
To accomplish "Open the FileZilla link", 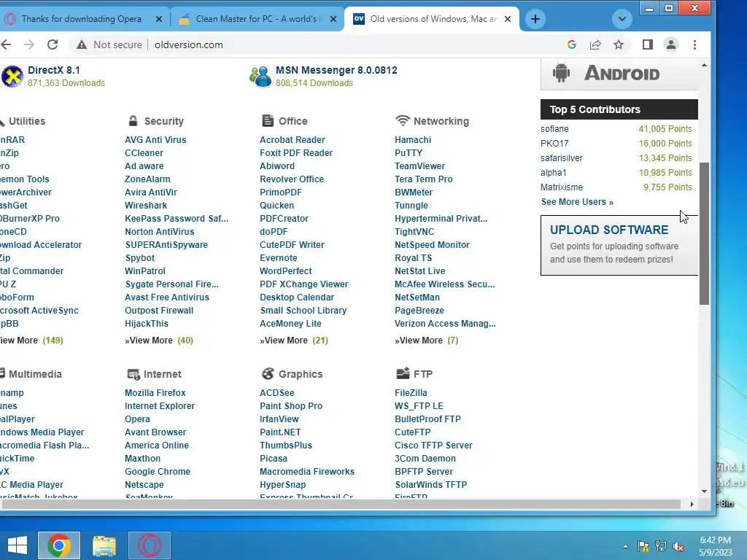I will coord(411,393).
